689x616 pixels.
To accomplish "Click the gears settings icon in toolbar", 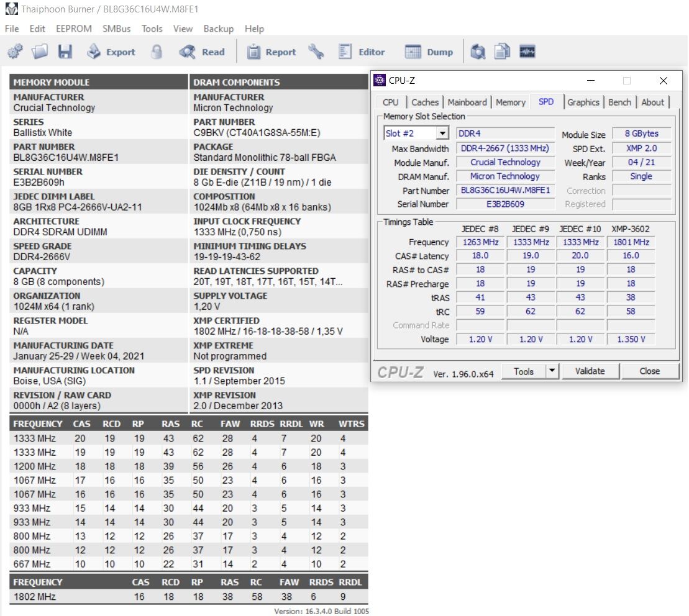I will pyautogui.click(x=15, y=52).
